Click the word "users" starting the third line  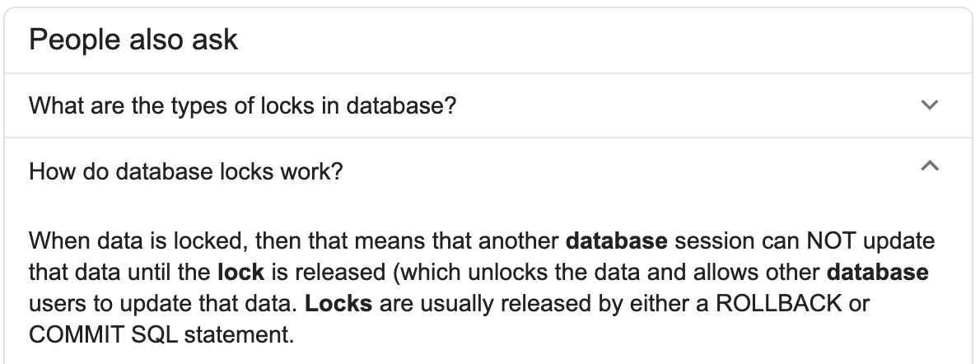pos(54,302)
